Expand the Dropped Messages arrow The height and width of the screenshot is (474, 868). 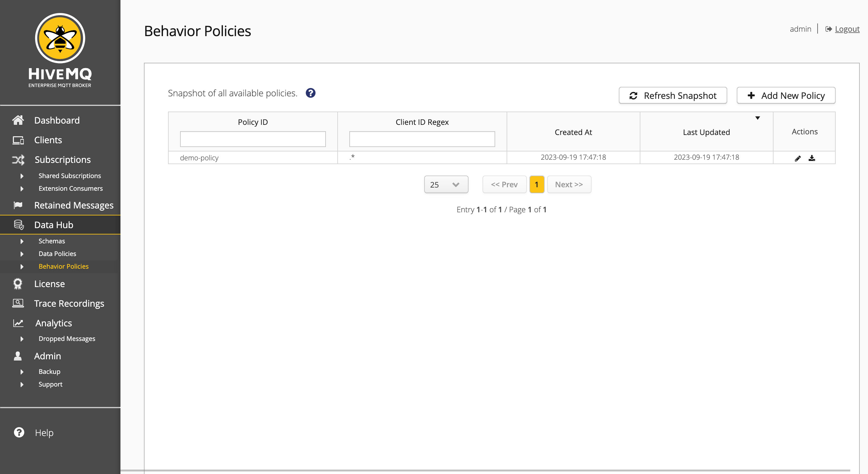click(x=22, y=339)
